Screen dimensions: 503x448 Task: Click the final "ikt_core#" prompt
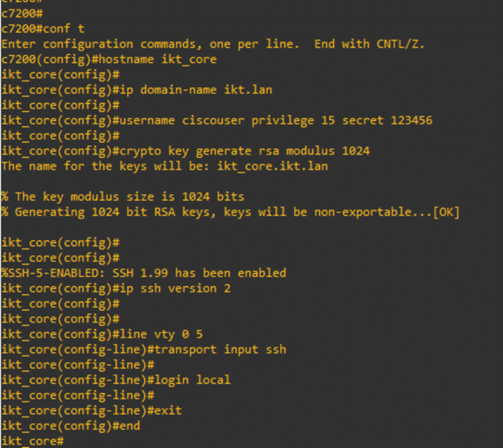33,441
